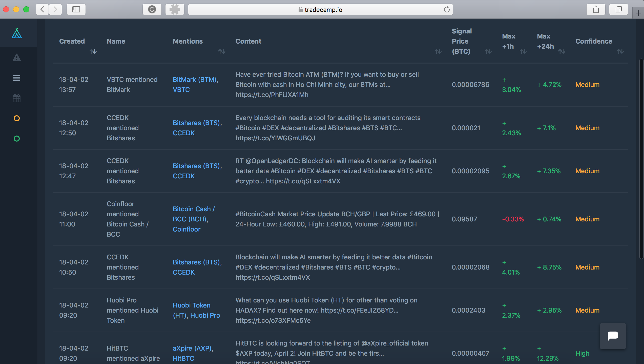
Task: Toggle the Safari sidebar button
Action: pos(76,10)
